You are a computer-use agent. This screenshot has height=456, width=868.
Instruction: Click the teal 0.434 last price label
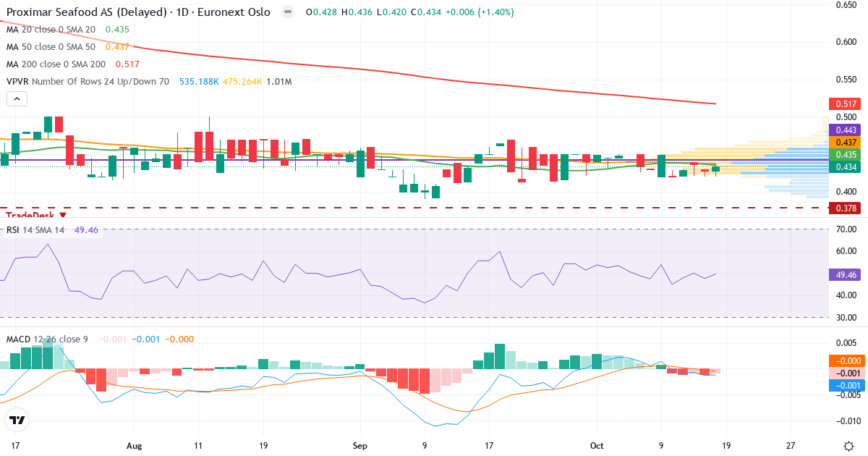(846, 167)
